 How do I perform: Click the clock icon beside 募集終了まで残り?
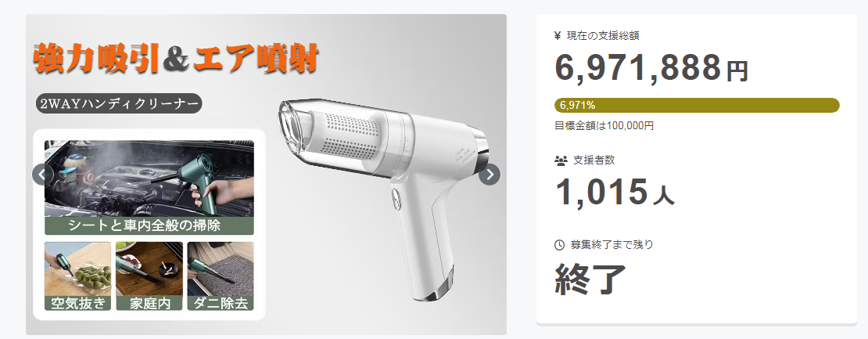(x=559, y=245)
